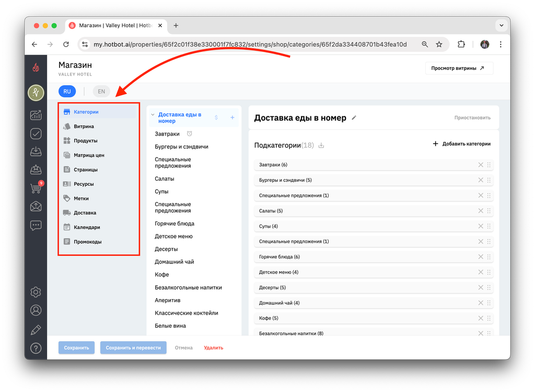The height and width of the screenshot is (392, 535).
Task: Select Категории in the shop menu
Action: pyautogui.click(x=99, y=112)
